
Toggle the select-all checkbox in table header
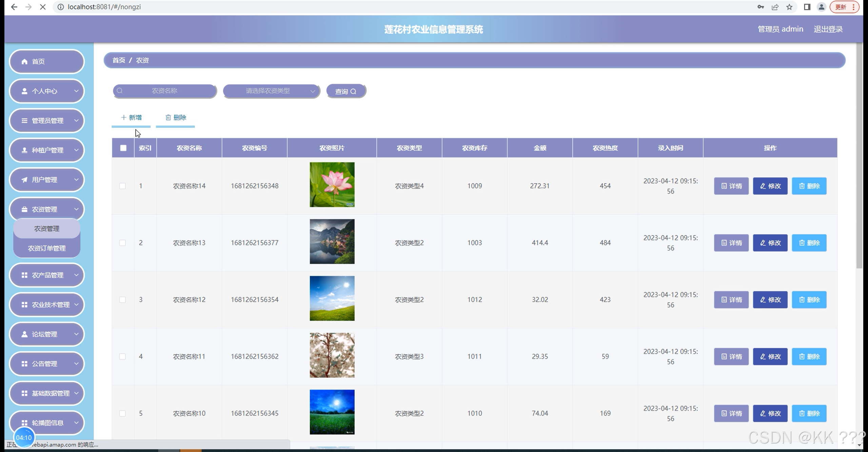(x=123, y=148)
